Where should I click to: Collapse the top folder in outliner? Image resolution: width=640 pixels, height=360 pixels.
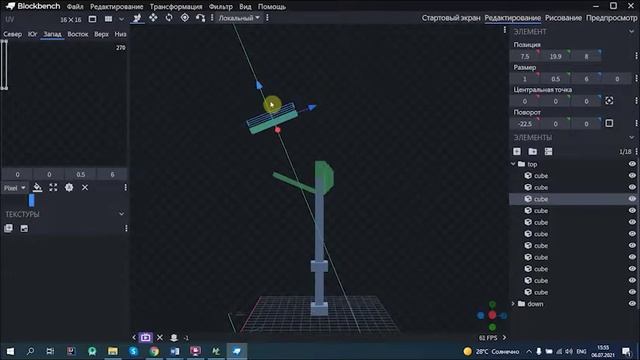[513, 164]
